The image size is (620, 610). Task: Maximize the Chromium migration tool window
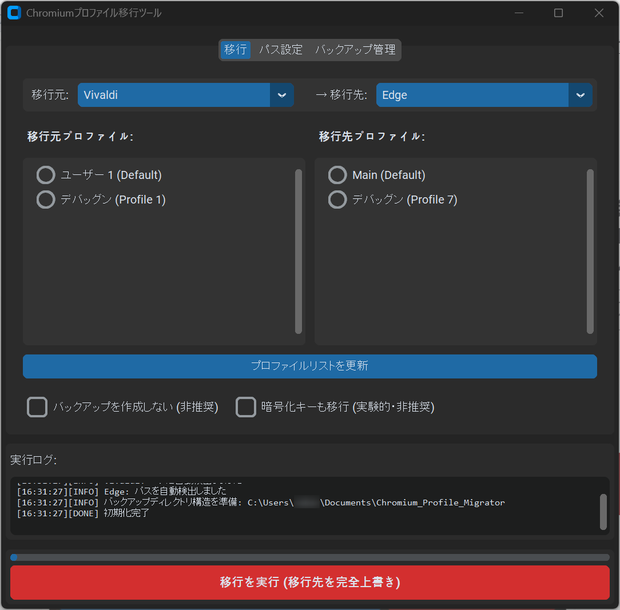[558, 13]
